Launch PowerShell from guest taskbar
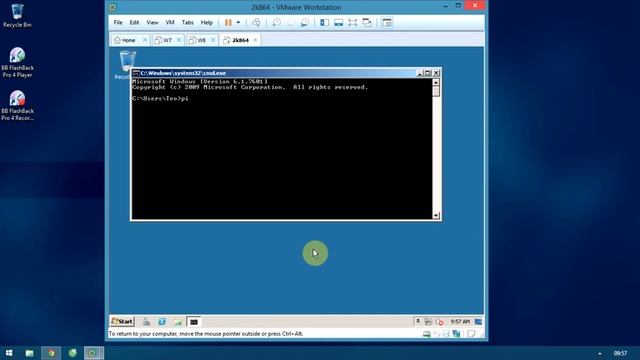 pos(162,322)
